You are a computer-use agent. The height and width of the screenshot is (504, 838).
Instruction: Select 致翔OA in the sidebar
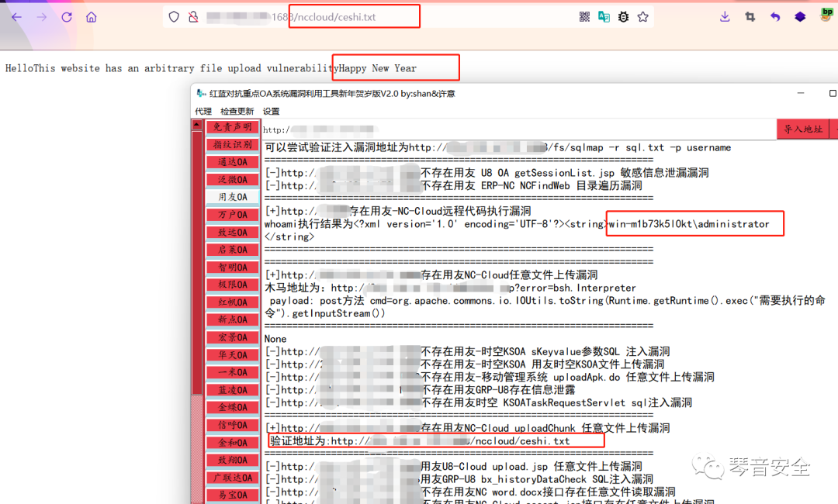pos(233,460)
